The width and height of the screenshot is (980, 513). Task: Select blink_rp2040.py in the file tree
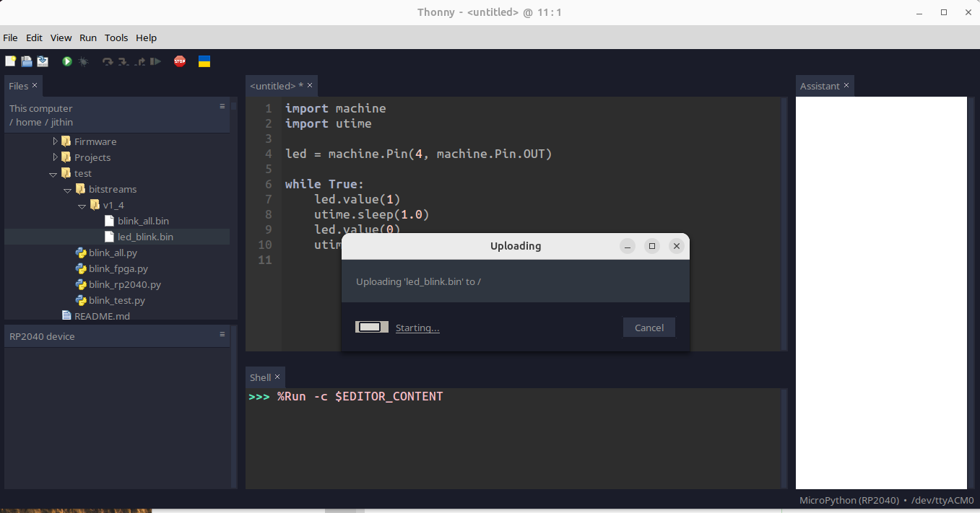click(x=124, y=284)
